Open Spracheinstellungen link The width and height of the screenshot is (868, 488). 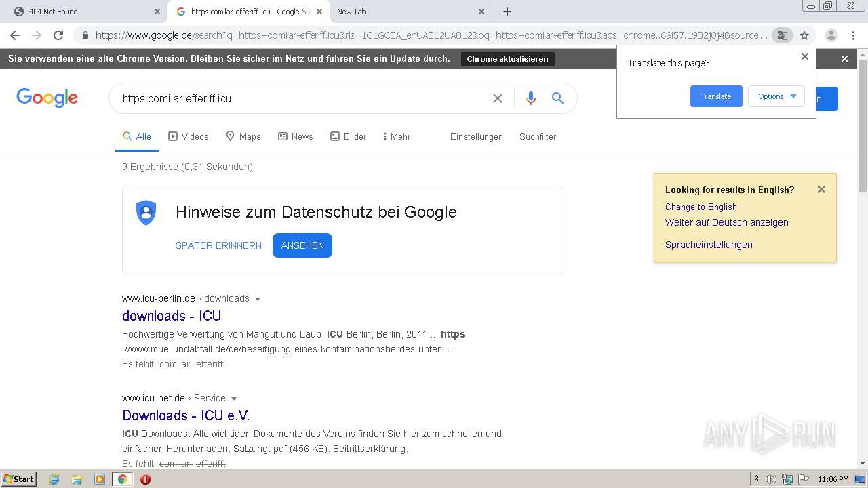(709, 245)
